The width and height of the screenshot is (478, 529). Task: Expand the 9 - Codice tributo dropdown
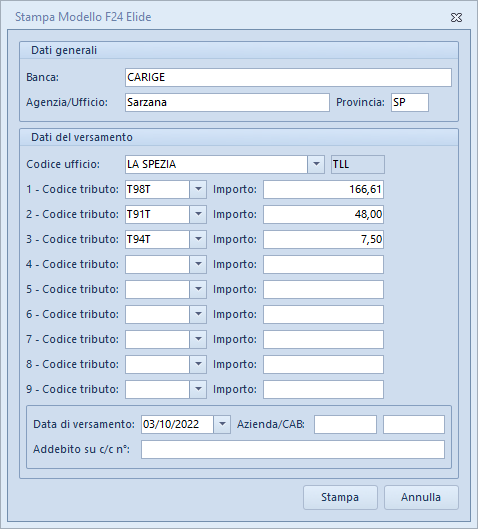(x=198, y=389)
